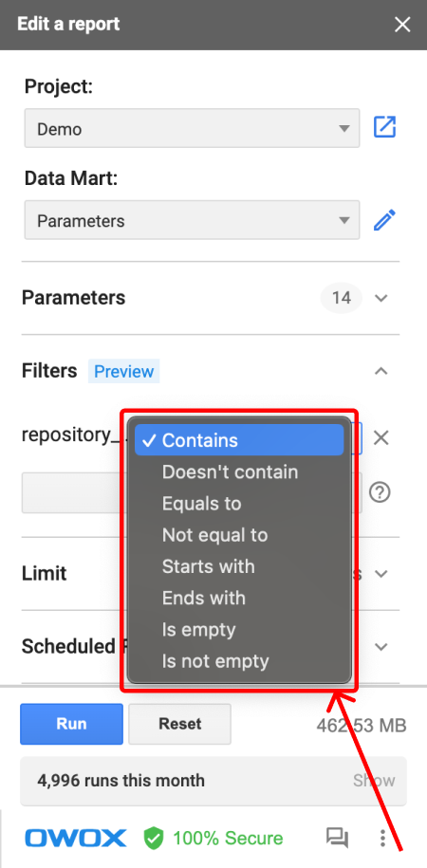Choose Doesn't contain from the list
The width and height of the screenshot is (427, 868).
[x=239, y=471]
